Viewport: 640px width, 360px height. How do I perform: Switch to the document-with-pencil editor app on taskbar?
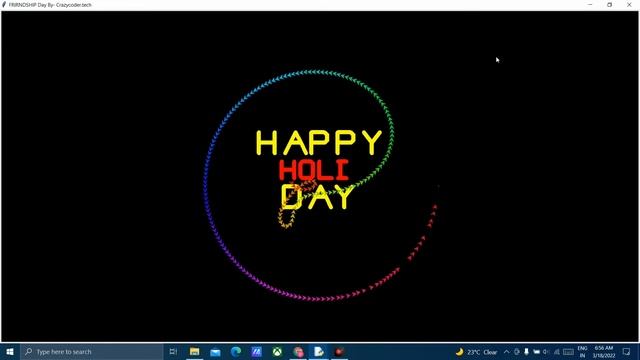tap(319, 351)
